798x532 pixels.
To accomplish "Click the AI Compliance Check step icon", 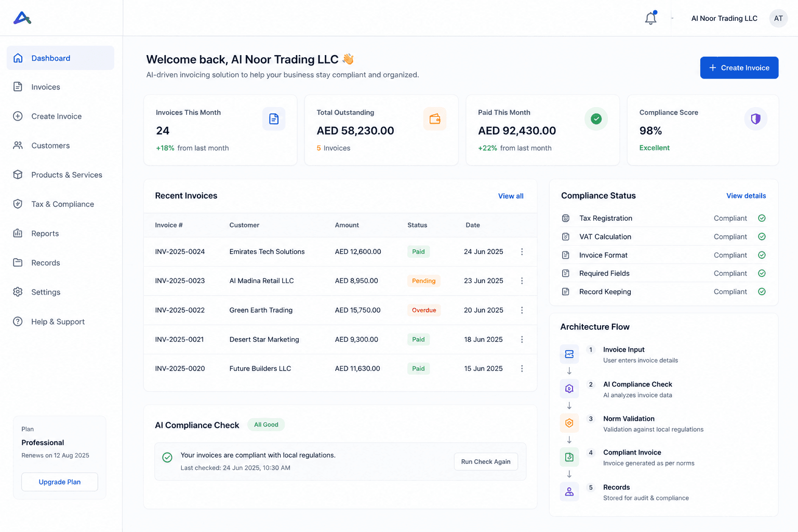I will (569, 389).
